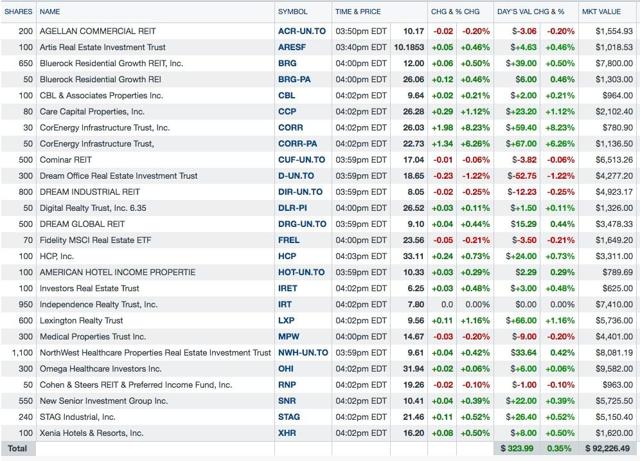This screenshot has width=640, height=461.
Task: Select Medical Properties Trust Inc. name
Action: pos(92,337)
